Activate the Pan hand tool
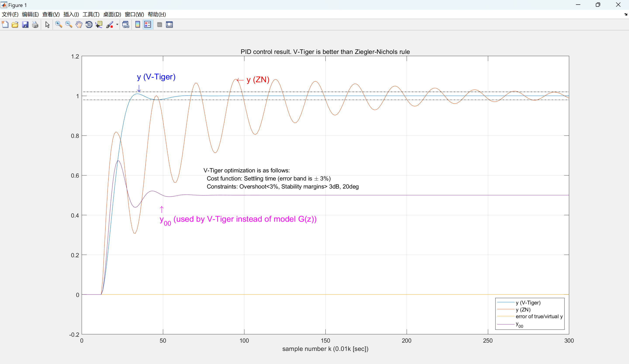The image size is (629, 364). [x=79, y=24]
